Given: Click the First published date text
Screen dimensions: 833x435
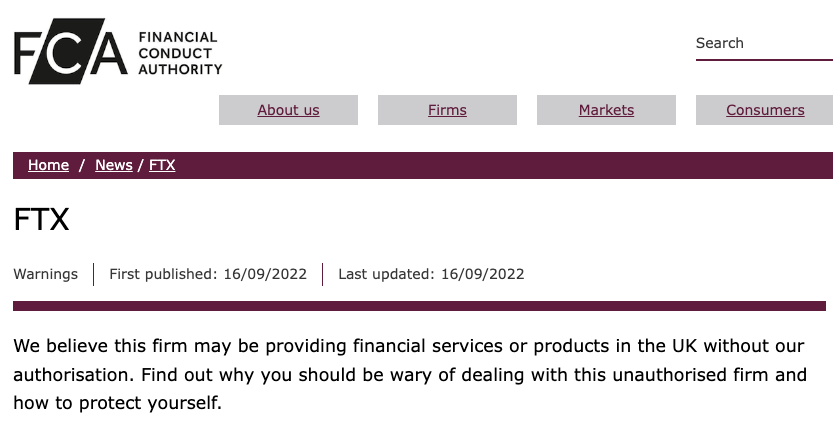Looking at the screenshot, I should click(x=208, y=274).
